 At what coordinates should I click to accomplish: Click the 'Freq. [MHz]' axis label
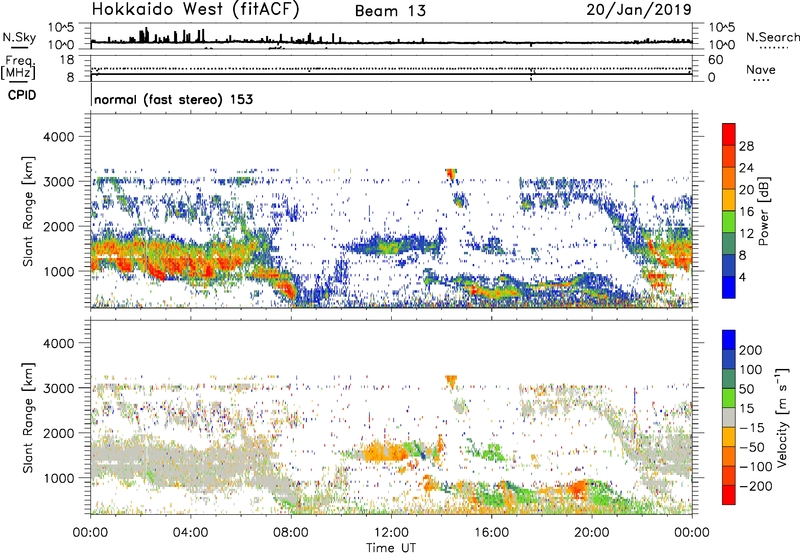(x=18, y=68)
